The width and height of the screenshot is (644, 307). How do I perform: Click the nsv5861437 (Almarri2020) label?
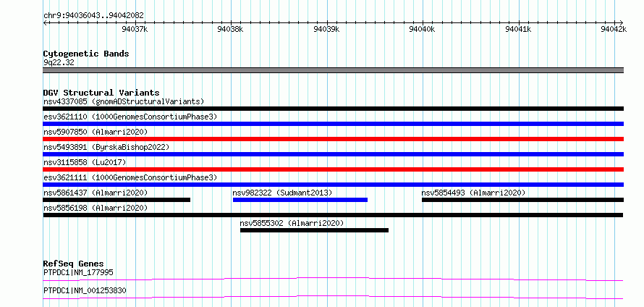coord(96,193)
